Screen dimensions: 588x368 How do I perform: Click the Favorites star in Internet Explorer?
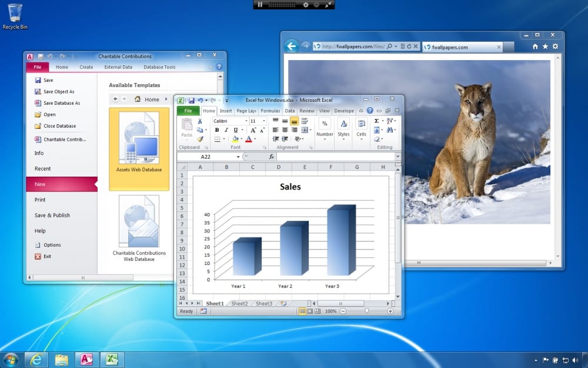coord(545,46)
